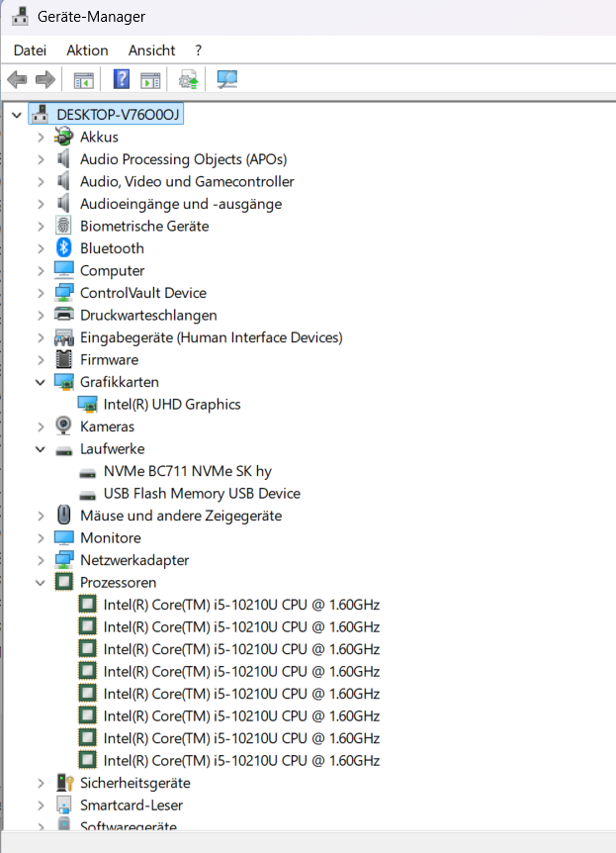This screenshot has width=616, height=853.
Task: Toggle the console tree pane toolbar icon
Action: (84, 80)
